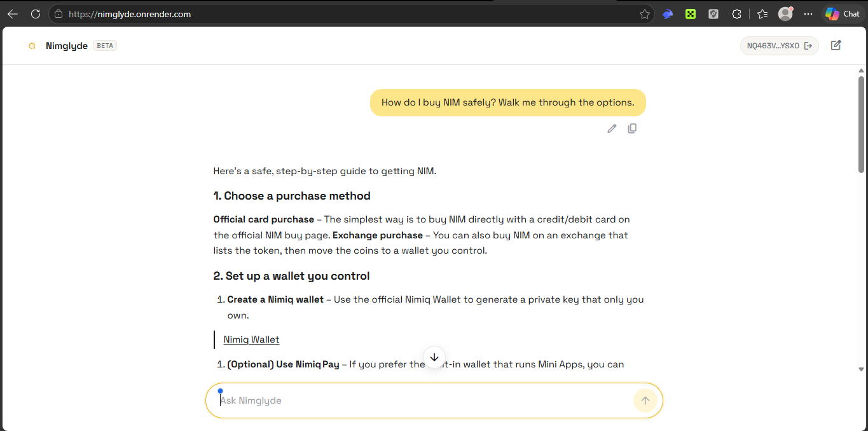This screenshot has width=868, height=431.
Task: Open the Nimiq Wallet link
Action: (251, 339)
